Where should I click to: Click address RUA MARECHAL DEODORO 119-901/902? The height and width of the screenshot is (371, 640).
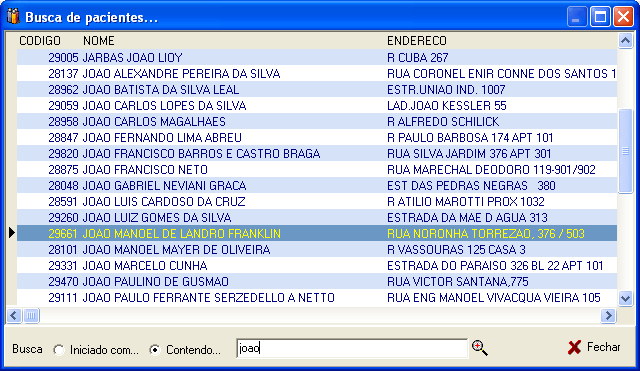tap(491, 169)
